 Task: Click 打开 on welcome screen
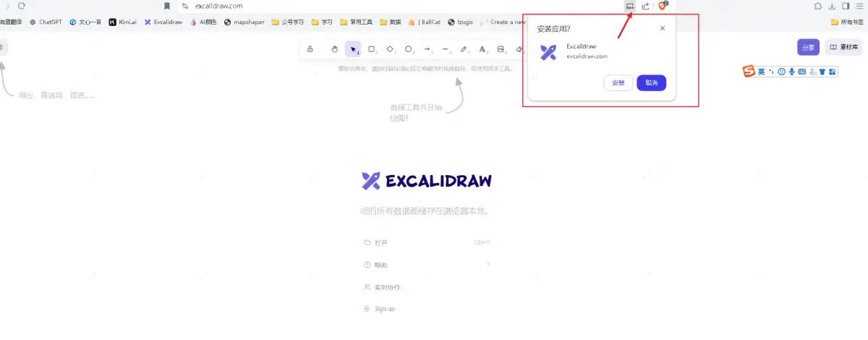click(427, 242)
